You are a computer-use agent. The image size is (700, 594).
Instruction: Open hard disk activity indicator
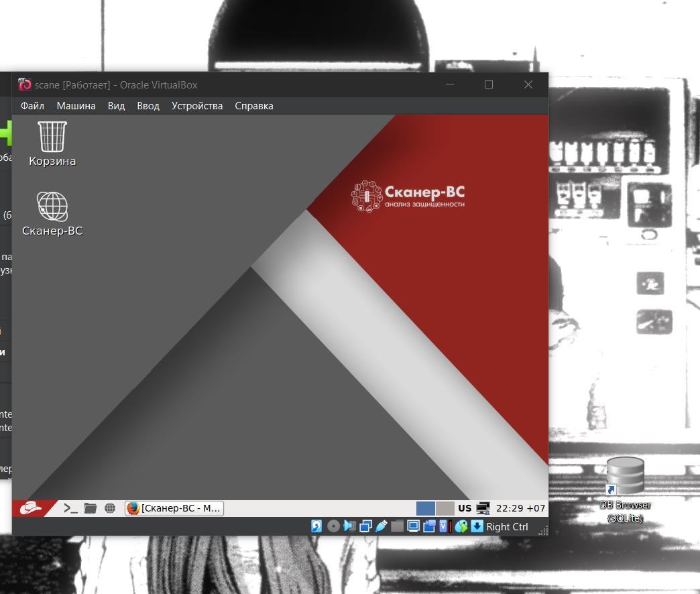coord(316,526)
